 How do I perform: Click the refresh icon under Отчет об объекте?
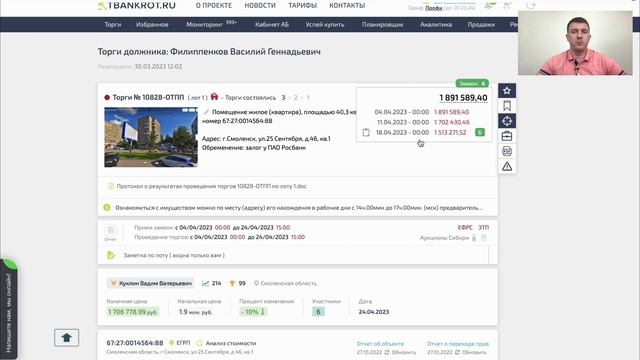pos(387,352)
